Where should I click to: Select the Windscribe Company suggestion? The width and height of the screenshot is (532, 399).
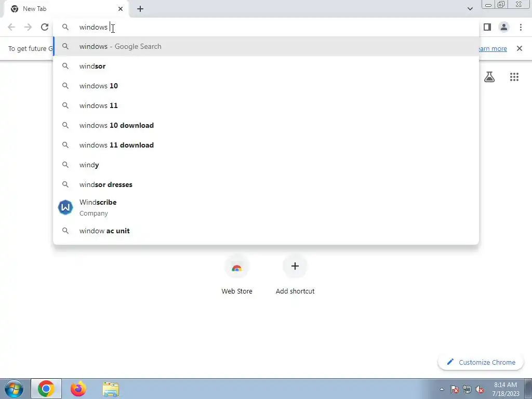coord(266,207)
